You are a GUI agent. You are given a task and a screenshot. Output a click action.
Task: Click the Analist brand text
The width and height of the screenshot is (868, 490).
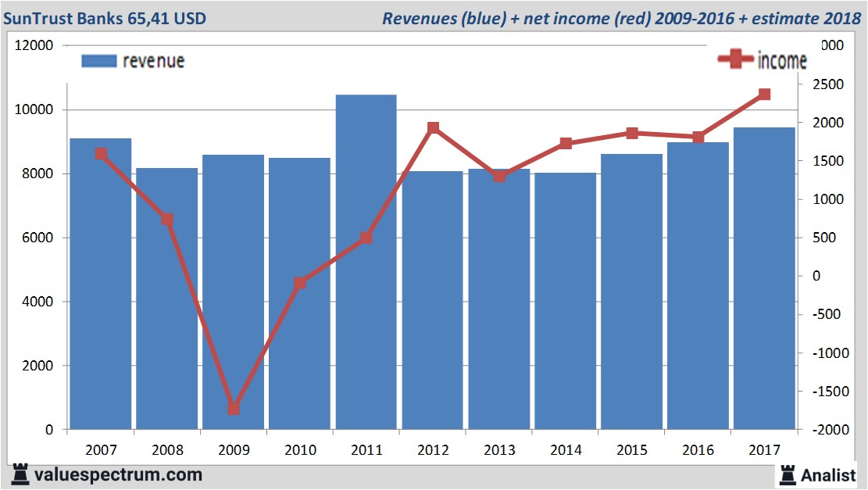pyautogui.click(x=828, y=474)
